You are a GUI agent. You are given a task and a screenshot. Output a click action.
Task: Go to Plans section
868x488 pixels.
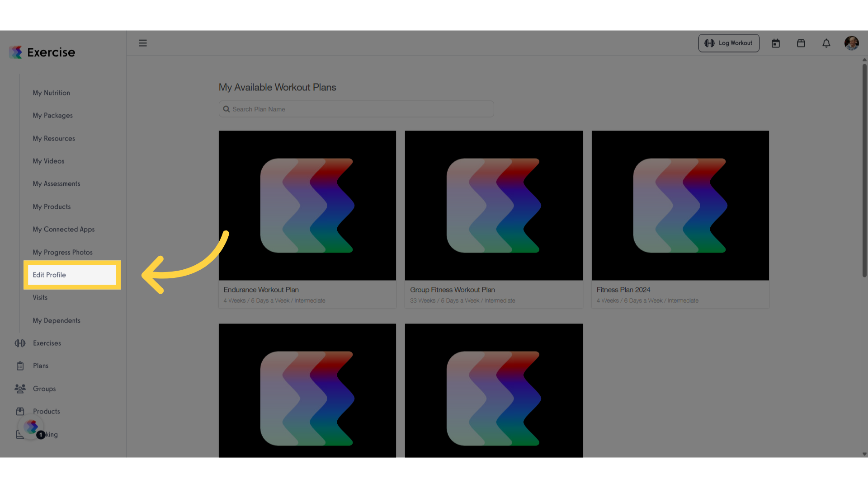pyautogui.click(x=41, y=366)
